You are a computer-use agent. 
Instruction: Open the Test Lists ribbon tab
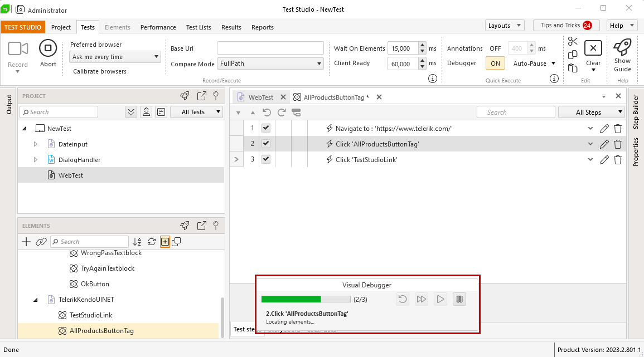(x=198, y=27)
